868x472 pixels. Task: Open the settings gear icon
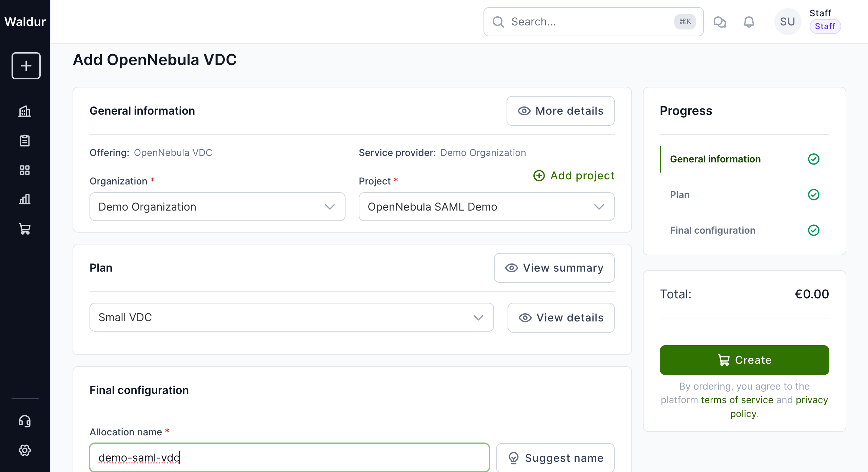pos(25,450)
